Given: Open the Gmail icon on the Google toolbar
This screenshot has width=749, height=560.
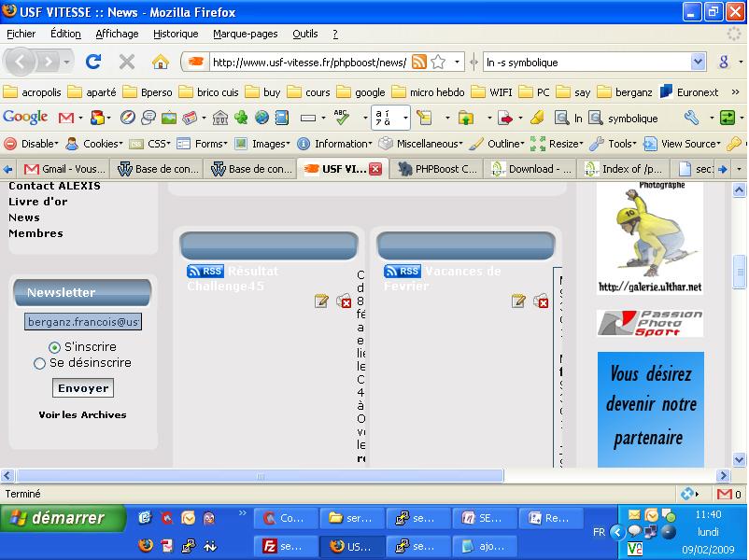Looking at the screenshot, I should click(66, 119).
